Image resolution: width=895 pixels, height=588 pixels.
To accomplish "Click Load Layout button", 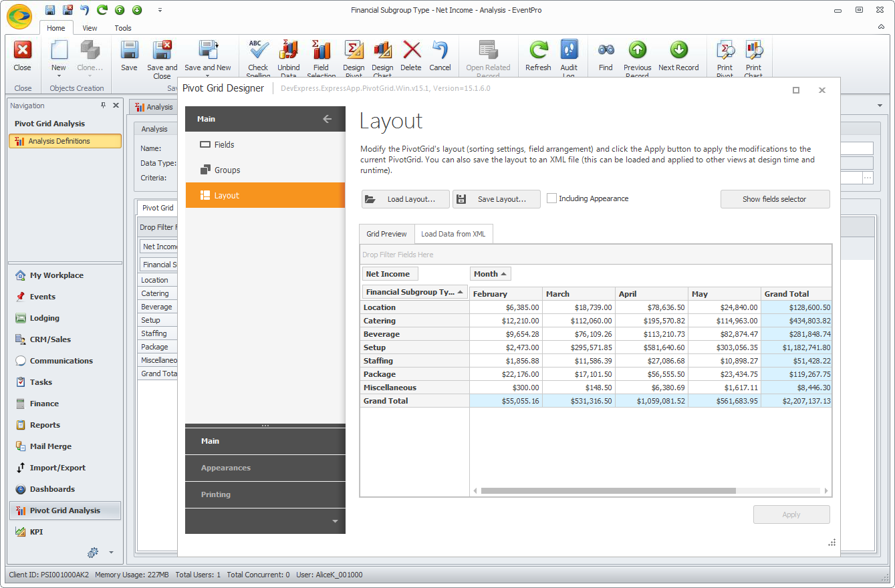I will [x=406, y=199].
